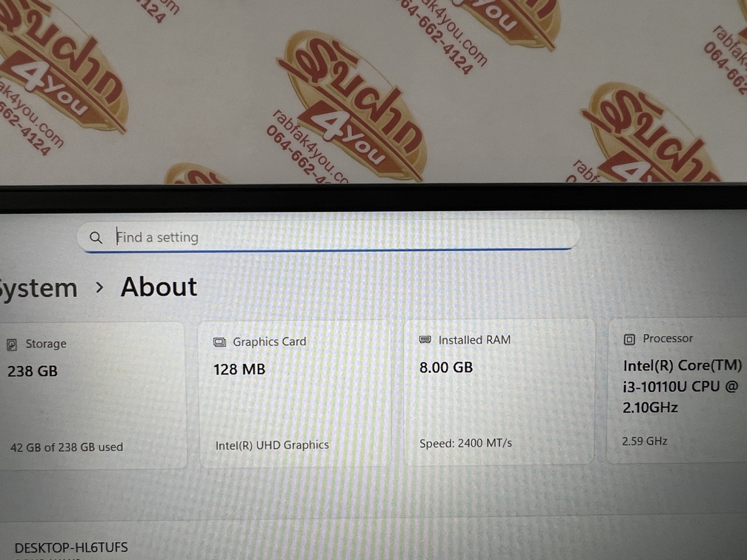The width and height of the screenshot is (747, 560).
Task: Click the Storage drive icon
Action: pos(12,344)
